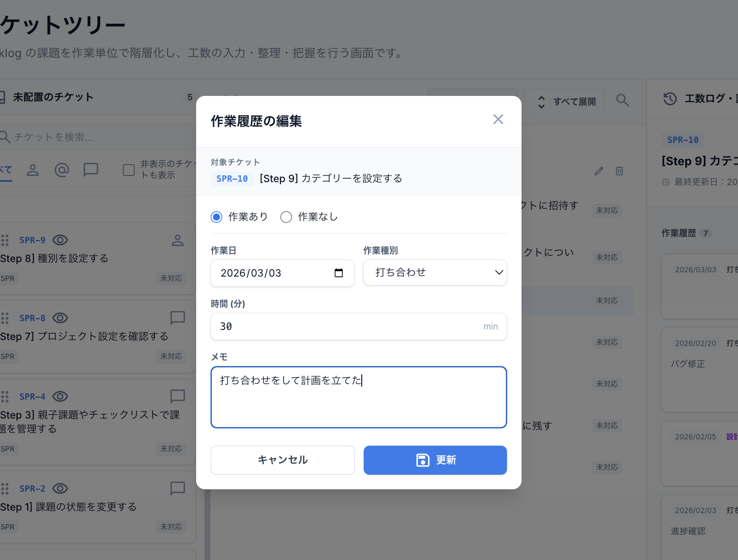Screen dimensions: 738x560
Task: Open the search magnifier beside すべて展開
Action: [623, 101]
